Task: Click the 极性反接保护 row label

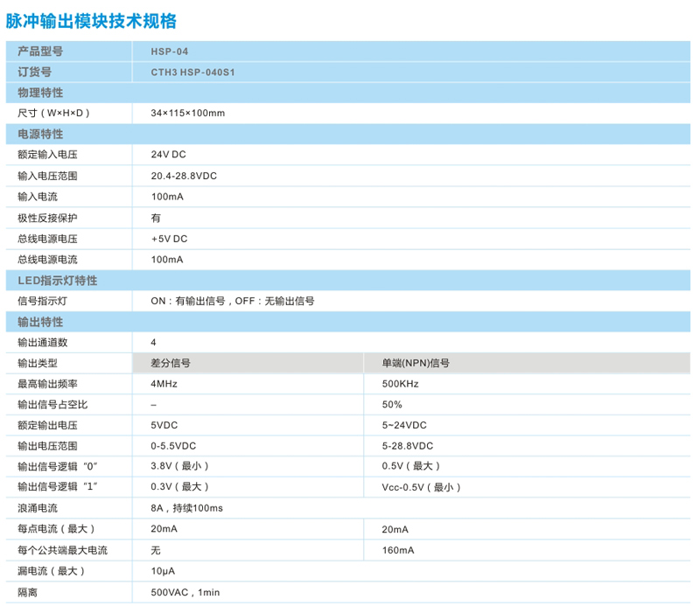Action: (x=47, y=218)
